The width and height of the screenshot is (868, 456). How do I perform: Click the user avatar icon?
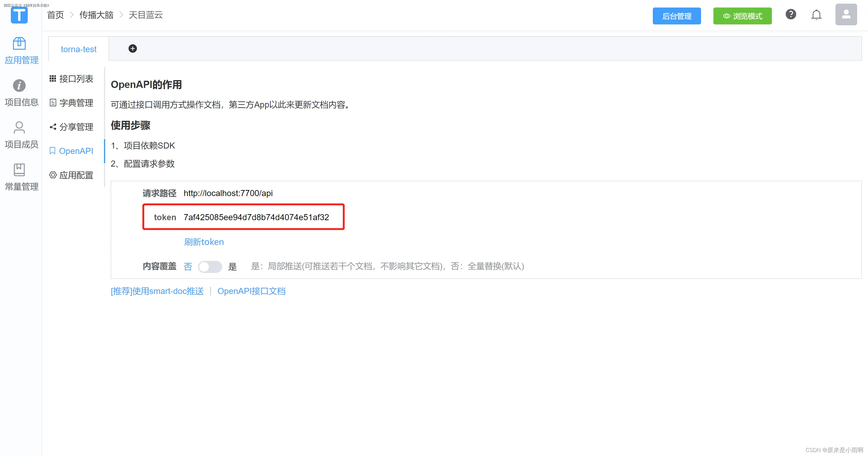point(846,15)
